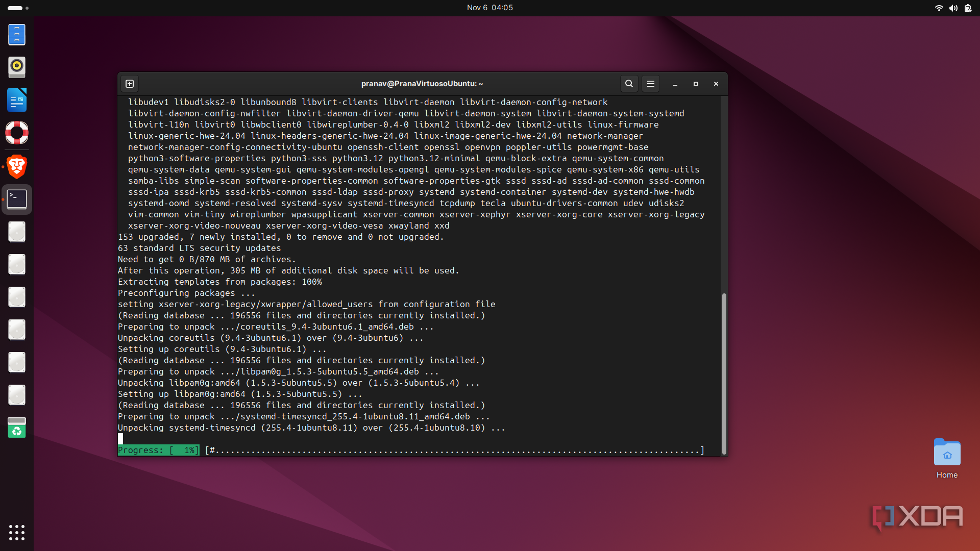Viewport: 980px width, 551px height.
Task: Maximize the terminal window
Action: [x=695, y=84]
